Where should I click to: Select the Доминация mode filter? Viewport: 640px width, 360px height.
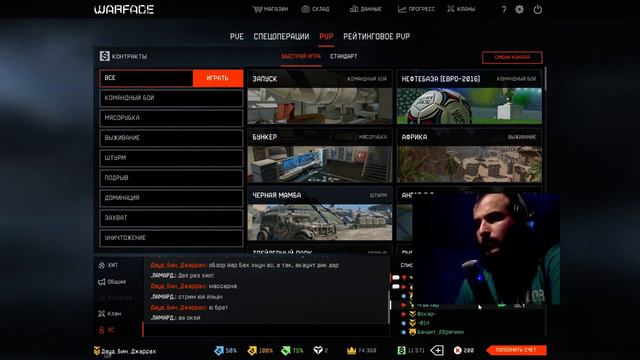coord(171,198)
